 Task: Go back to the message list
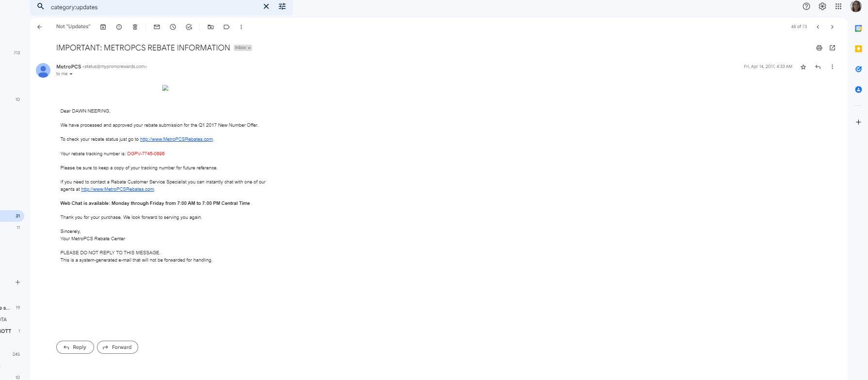[x=40, y=27]
